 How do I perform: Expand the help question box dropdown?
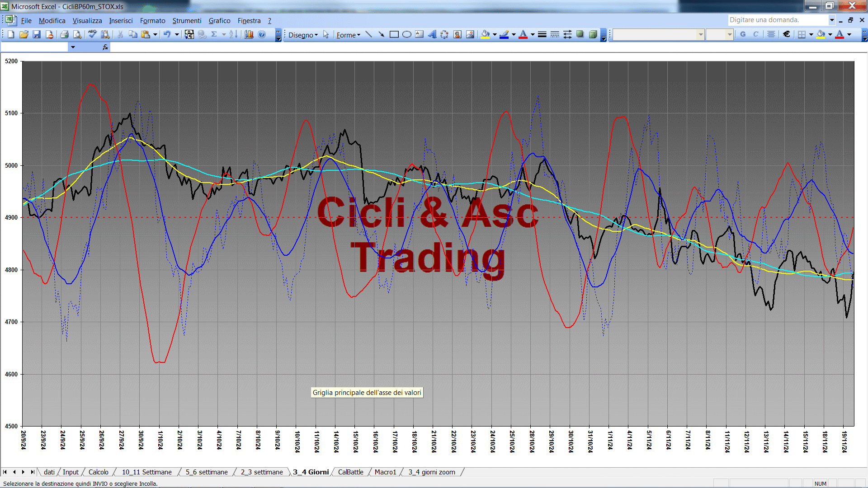coord(831,20)
